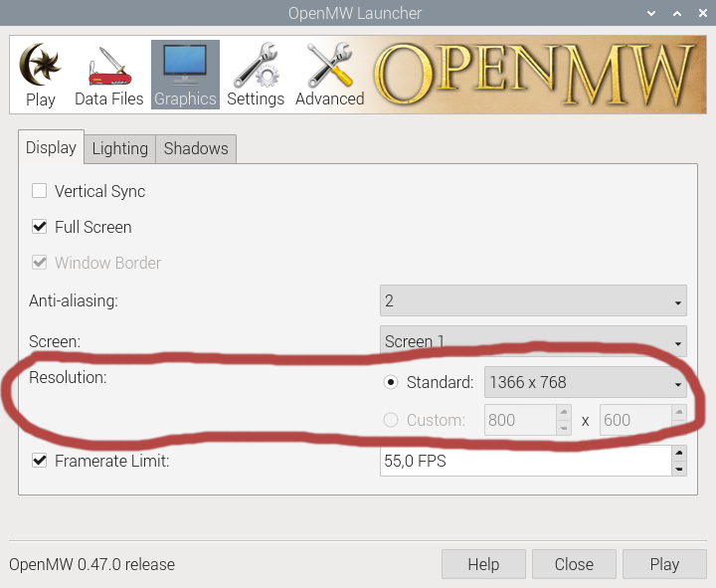The image size is (716, 588).
Task: Maximize the OpenMW Launcher window
Action: pos(677,13)
